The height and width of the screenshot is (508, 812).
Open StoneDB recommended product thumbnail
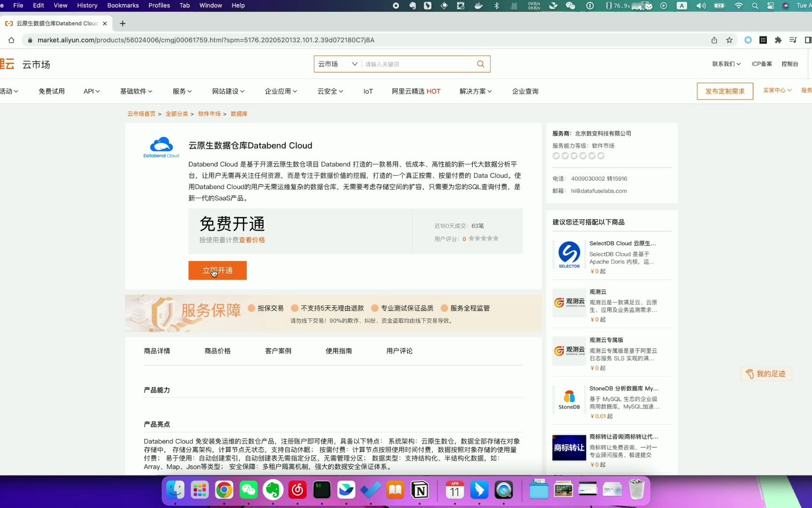tap(569, 400)
